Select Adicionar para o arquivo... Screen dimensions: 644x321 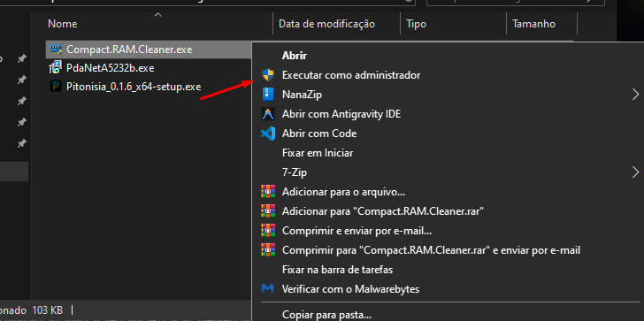344,192
